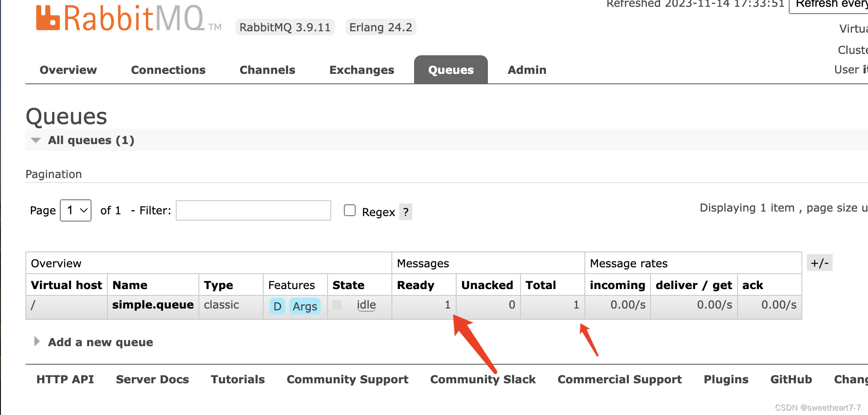The image size is (868, 415).
Task: Open the Server Docs link
Action: coord(152,379)
